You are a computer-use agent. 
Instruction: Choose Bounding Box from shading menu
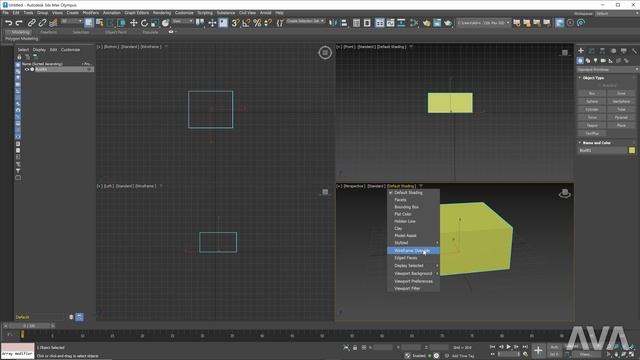(413, 207)
